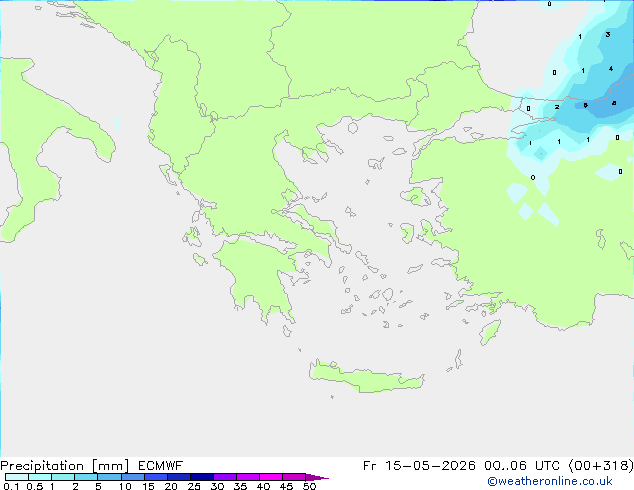634x490 pixels.
Task: Click the date '15-05-2026' in the forecast caption
Action: coord(430,466)
